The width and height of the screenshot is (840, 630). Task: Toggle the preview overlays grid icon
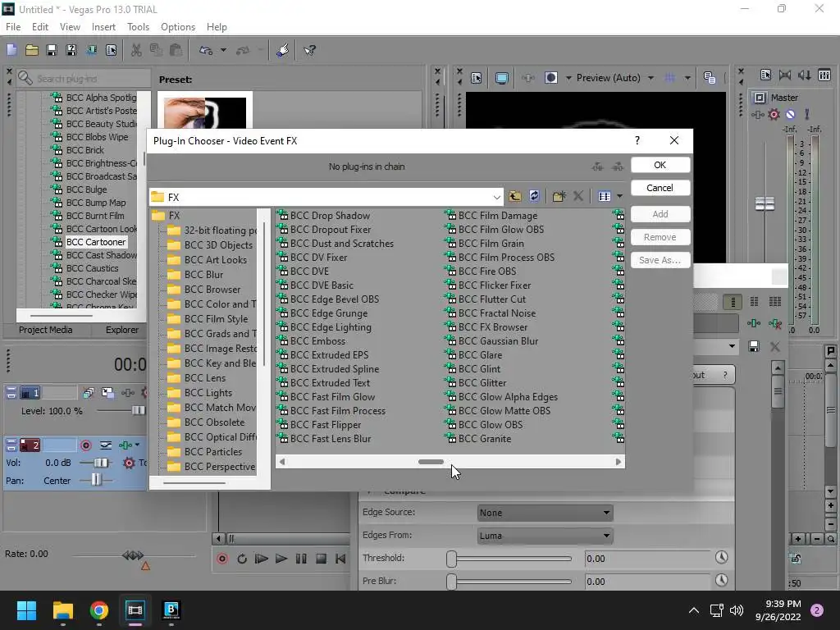(669, 78)
